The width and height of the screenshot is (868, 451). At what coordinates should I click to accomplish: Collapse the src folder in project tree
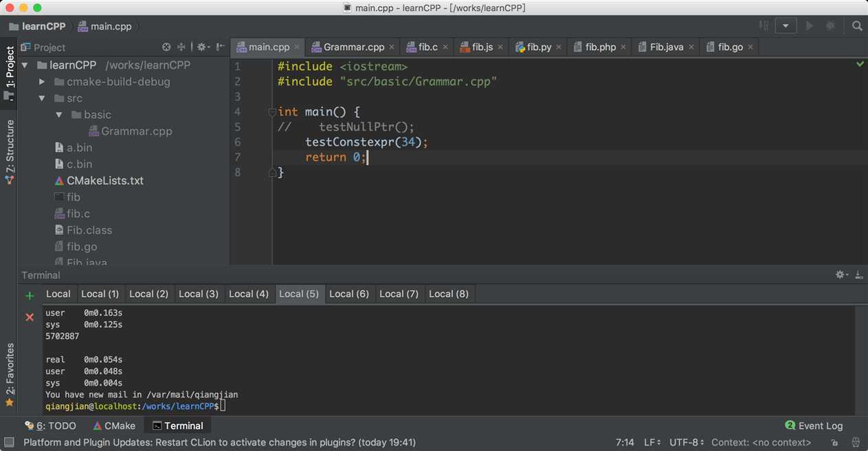coord(42,98)
